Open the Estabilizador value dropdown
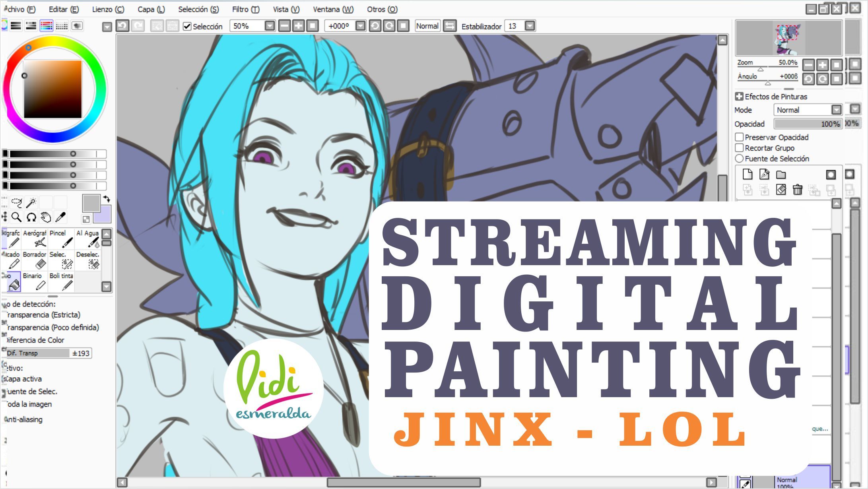868x489 pixels. click(x=530, y=26)
